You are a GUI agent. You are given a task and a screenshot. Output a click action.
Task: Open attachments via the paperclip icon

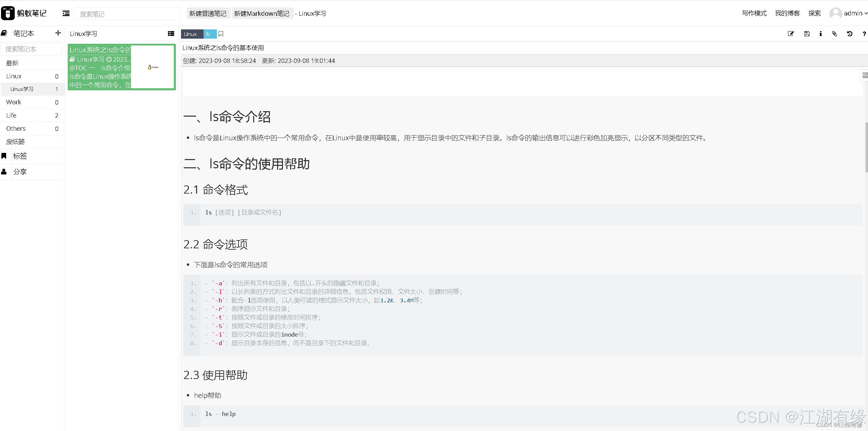tap(834, 34)
